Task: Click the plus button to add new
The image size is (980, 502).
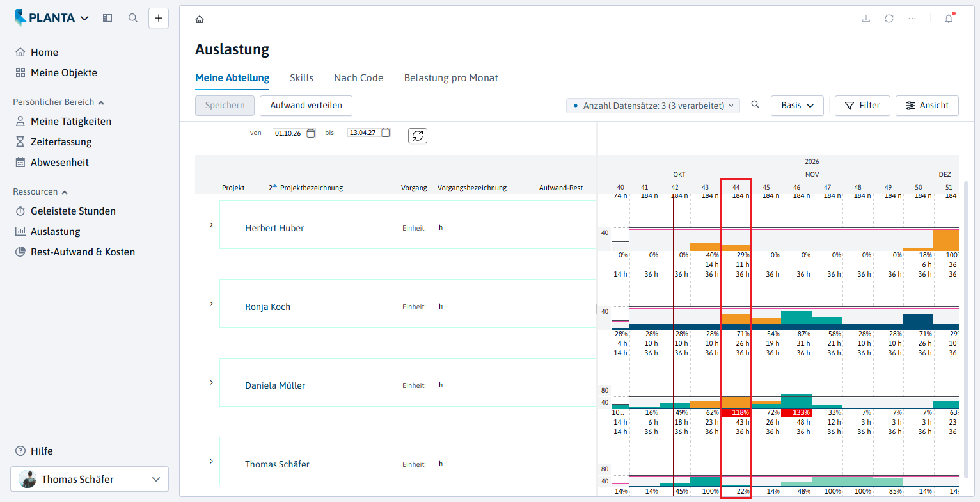Action: [x=159, y=18]
